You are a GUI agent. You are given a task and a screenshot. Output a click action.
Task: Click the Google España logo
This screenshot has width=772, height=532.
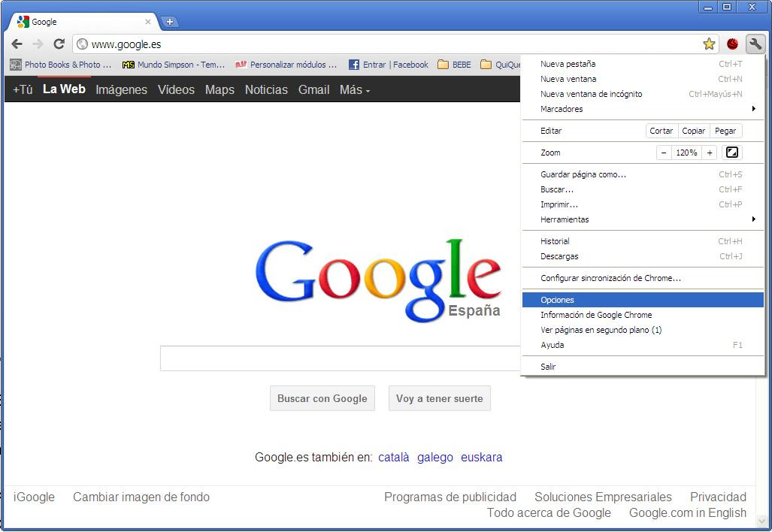(378, 280)
